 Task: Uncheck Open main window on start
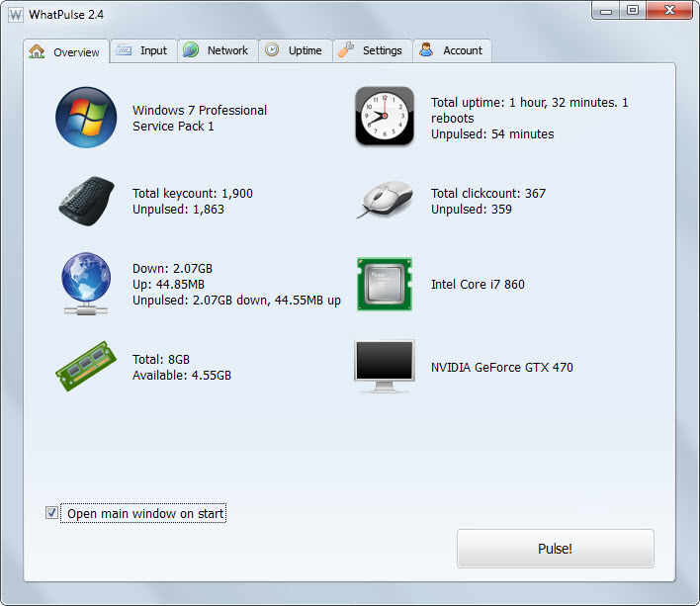click(x=51, y=513)
